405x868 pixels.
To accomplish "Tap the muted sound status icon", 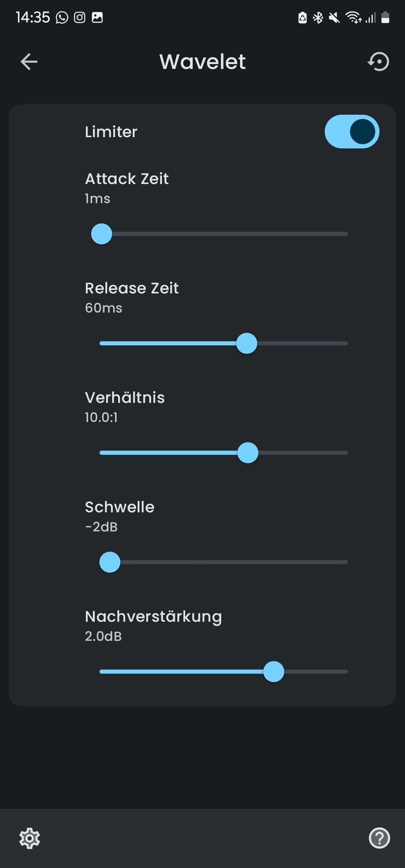I will [x=334, y=18].
